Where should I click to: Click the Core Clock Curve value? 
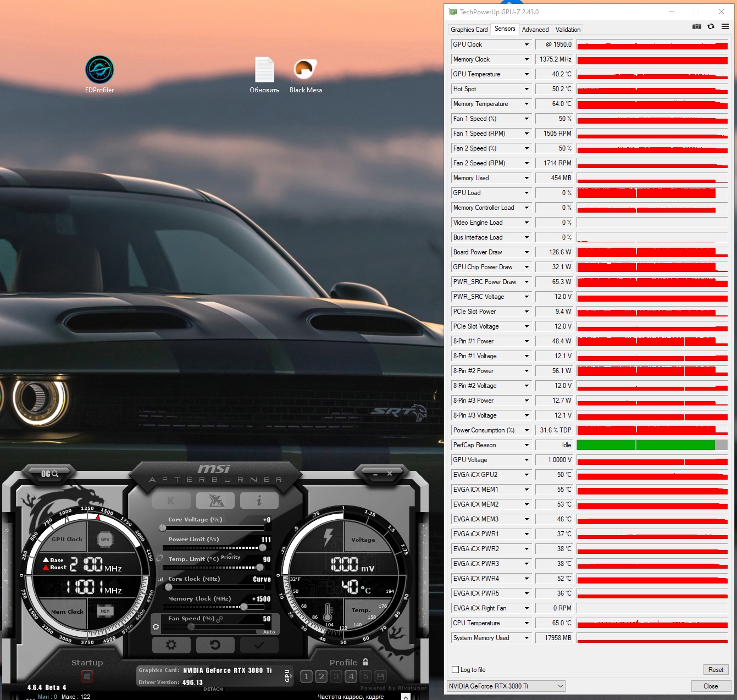click(x=262, y=579)
